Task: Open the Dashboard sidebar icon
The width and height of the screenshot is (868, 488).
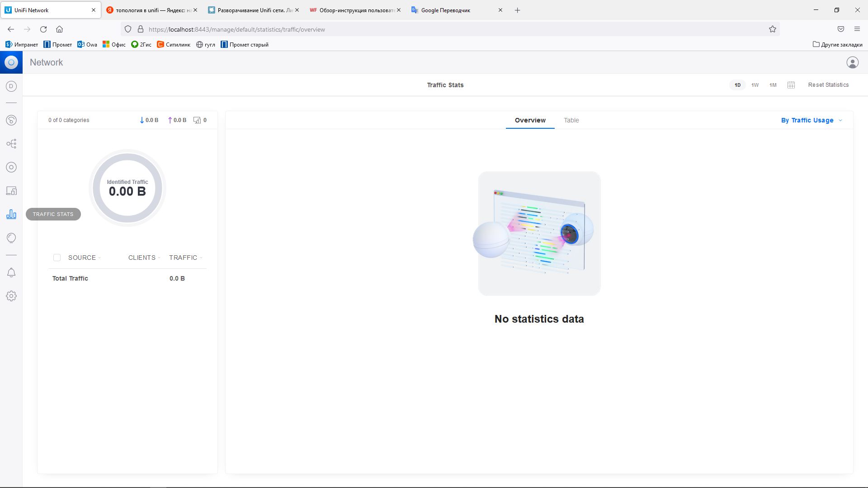Action: click(11, 120)
